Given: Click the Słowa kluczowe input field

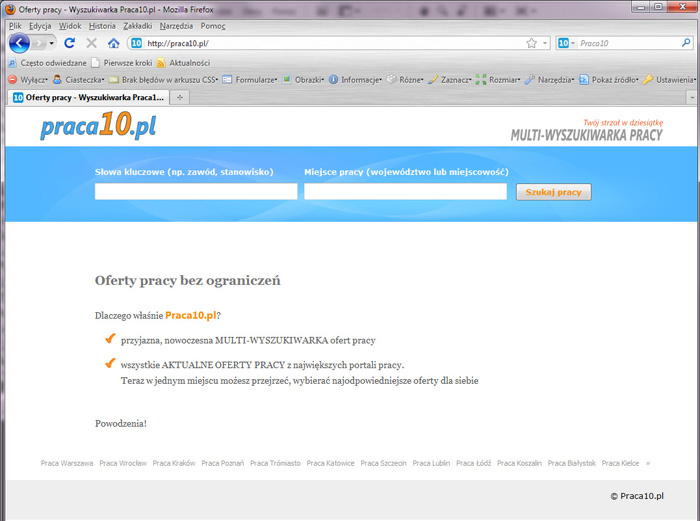Looking at the screenshot, I should [x=196, y=192].
